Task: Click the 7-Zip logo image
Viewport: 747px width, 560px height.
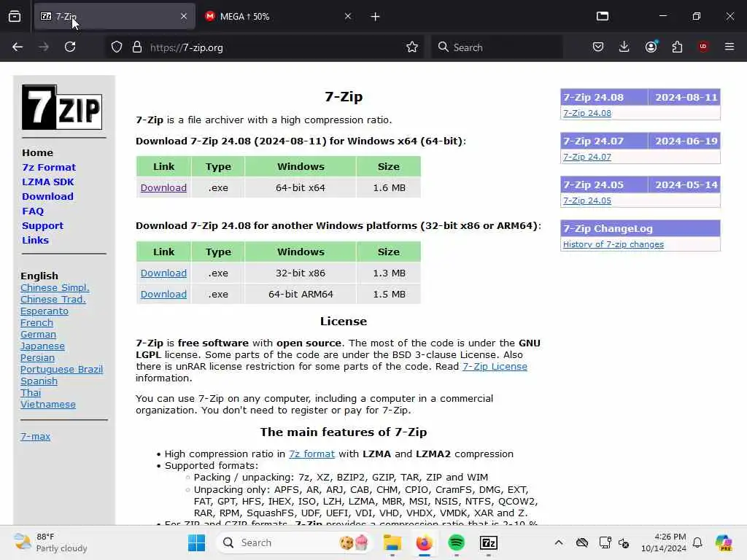Action: 62,107
